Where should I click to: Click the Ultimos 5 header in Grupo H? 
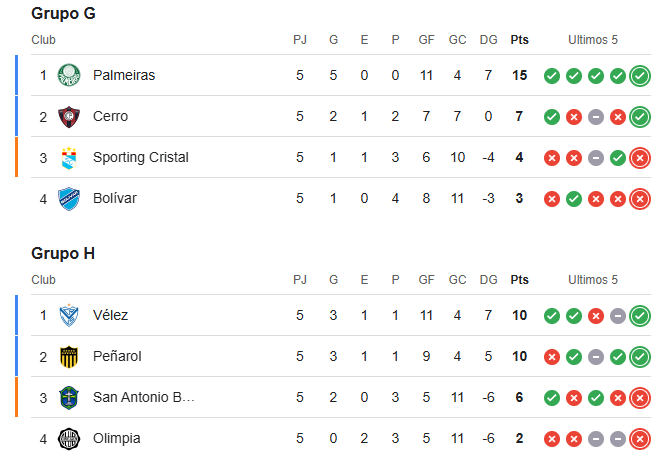593,280
